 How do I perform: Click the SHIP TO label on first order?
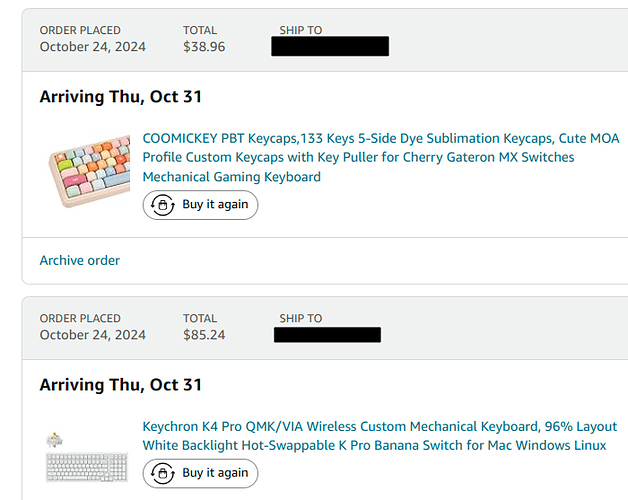pos(301,30)
